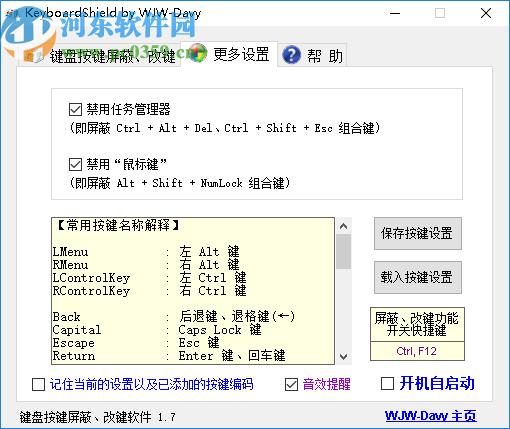This screenshot has width=510, height=429.
Task: Click the shield icon on 更多设置 tab
Action: pos(198,53)
